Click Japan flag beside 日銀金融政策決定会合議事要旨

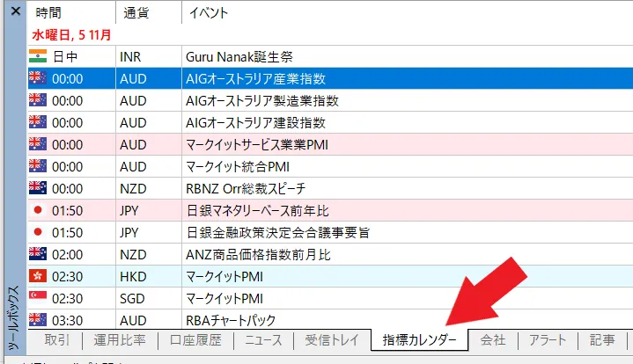pyautogui.click(x=38, y=232)
